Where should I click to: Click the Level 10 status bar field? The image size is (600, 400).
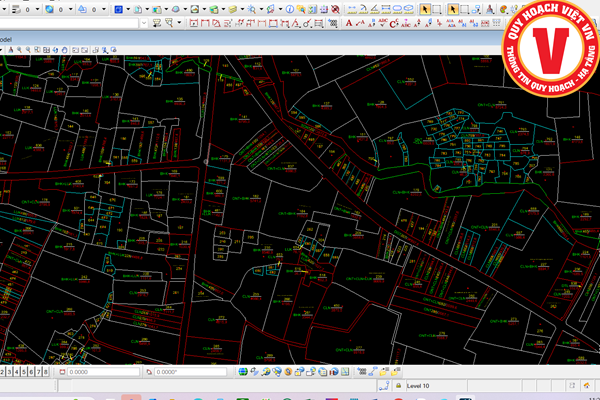click(420, 385)
